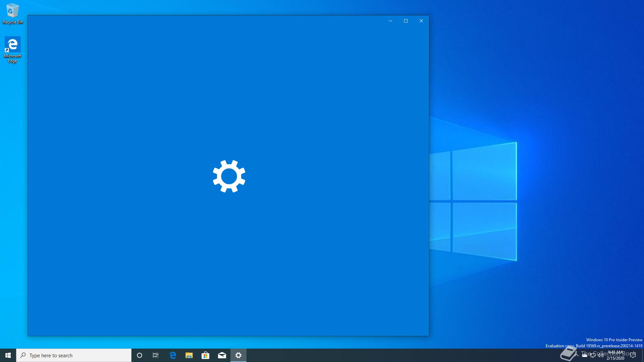Open the Mail app from the taskbar
The height and width of the screenshot is (362, 644).
(x=222, y=355)
